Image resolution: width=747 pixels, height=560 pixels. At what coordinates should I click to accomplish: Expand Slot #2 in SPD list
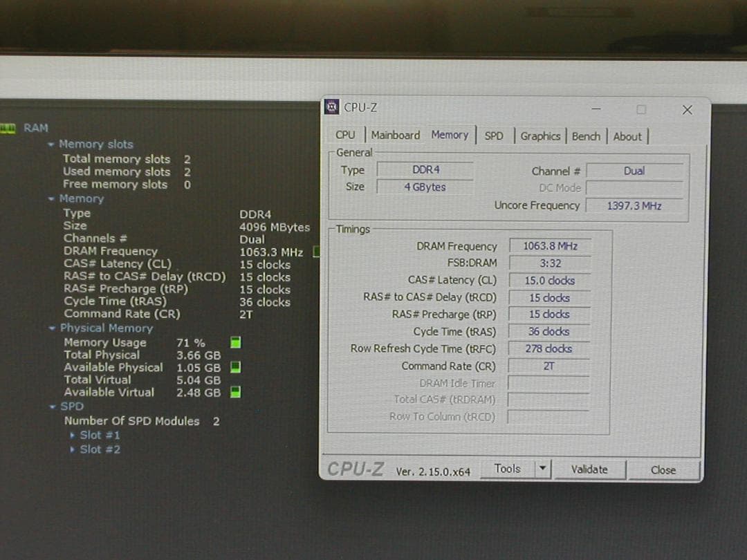click(x=73, y=449)
